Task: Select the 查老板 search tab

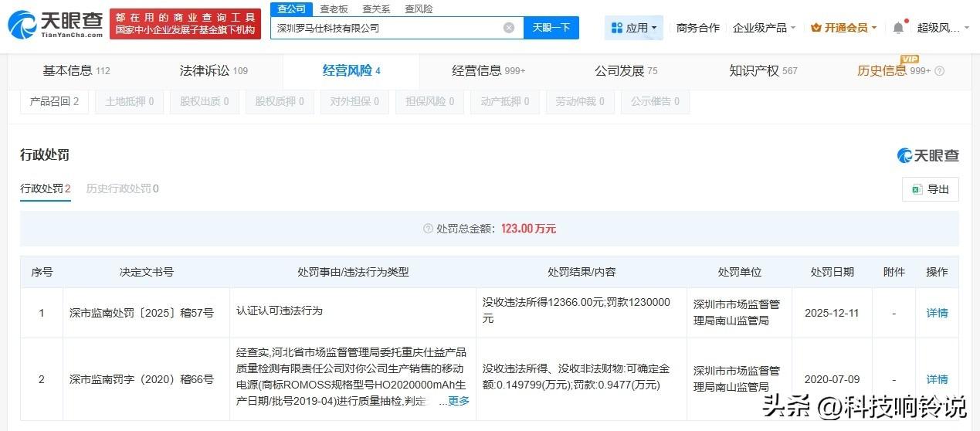Action: pos(334,8)
